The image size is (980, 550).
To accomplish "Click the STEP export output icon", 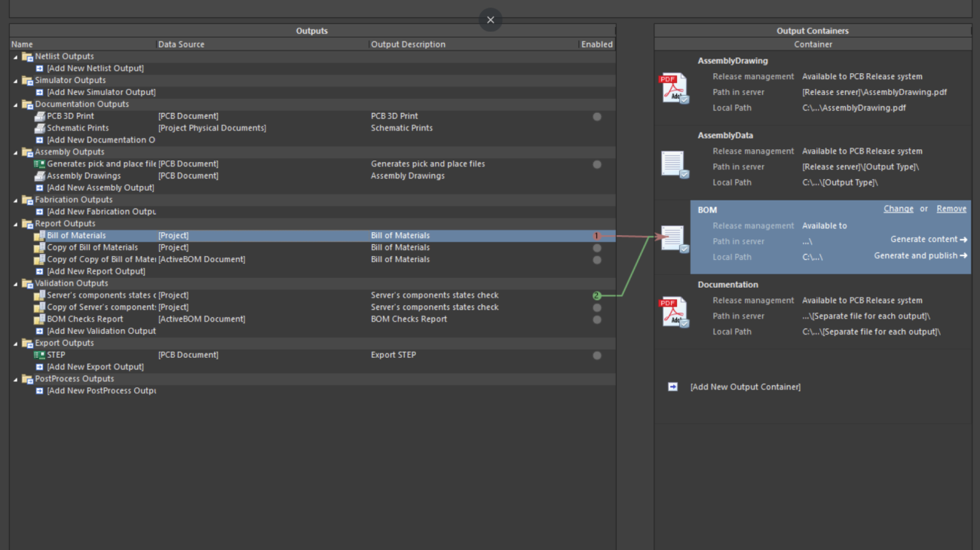I will (x=40, y=355).
